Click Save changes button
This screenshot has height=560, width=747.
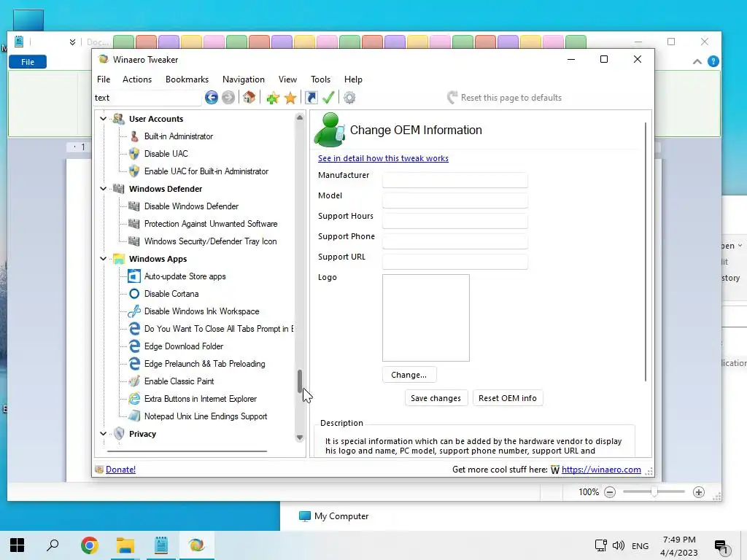[x=436, y=398]
